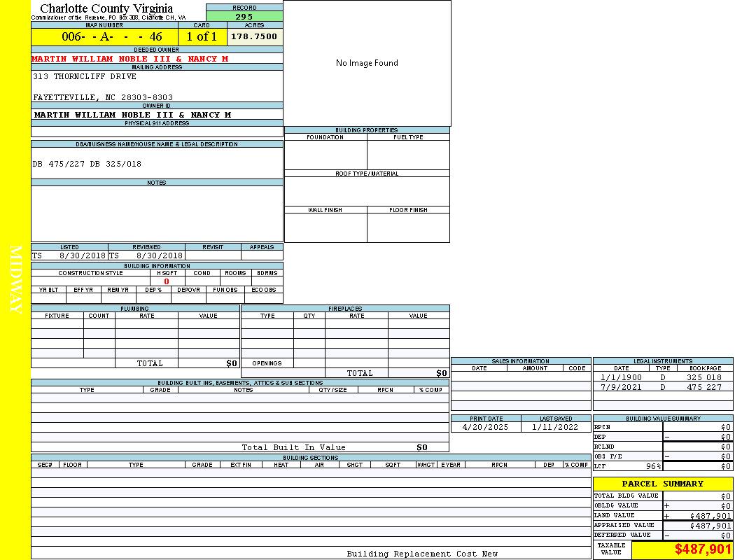This screenshot has width=735, height=560.
Task: Click the red deeded owner name
Action: pyautogui.click(x=130, y=59)
